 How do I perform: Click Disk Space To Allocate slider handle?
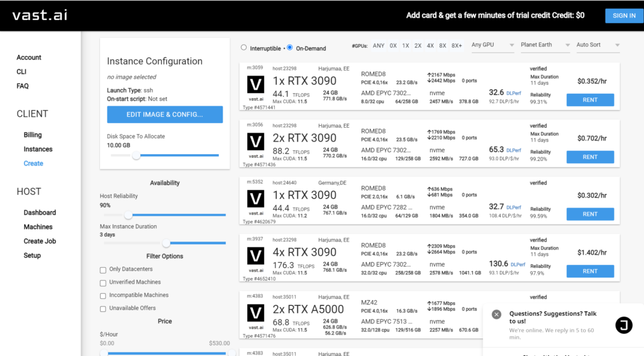point(136,155)
